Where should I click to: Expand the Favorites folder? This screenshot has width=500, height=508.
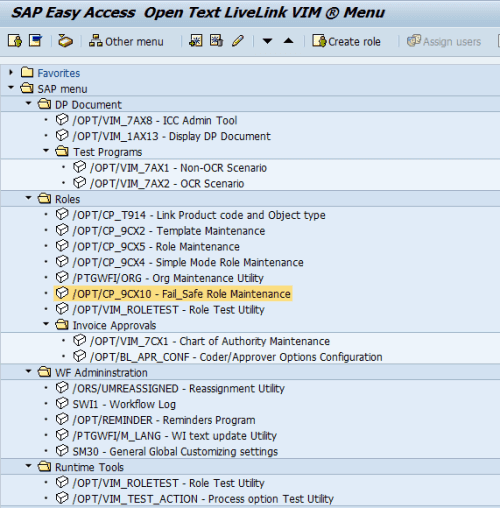(11, 72)
